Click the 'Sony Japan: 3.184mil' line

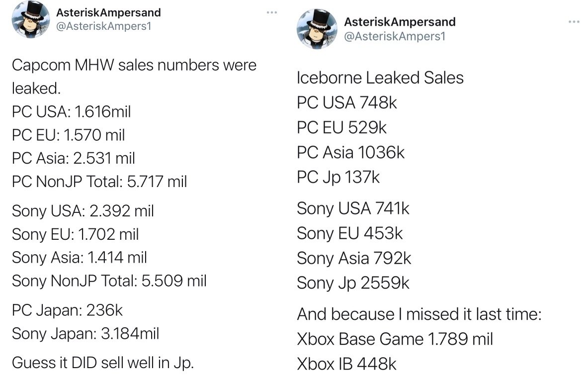coord(85,333)
